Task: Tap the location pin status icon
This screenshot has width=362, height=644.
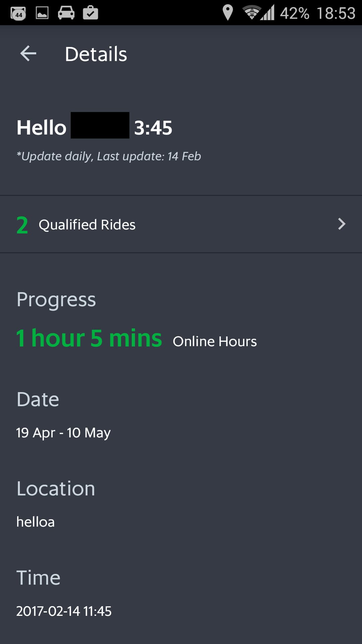Action: pyautogui.click(x=228, y=13)
